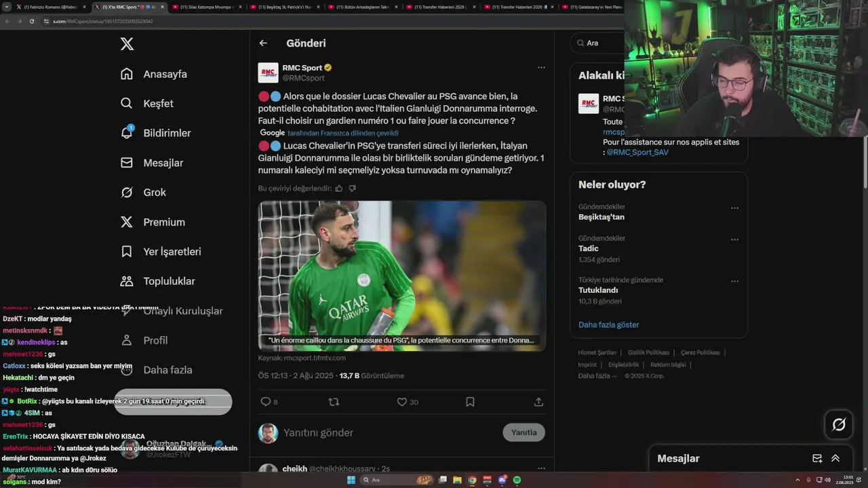Viewport: 868px width, 488px height.
Task: Open the Donnarumma article image
Action: click(402, 276)
